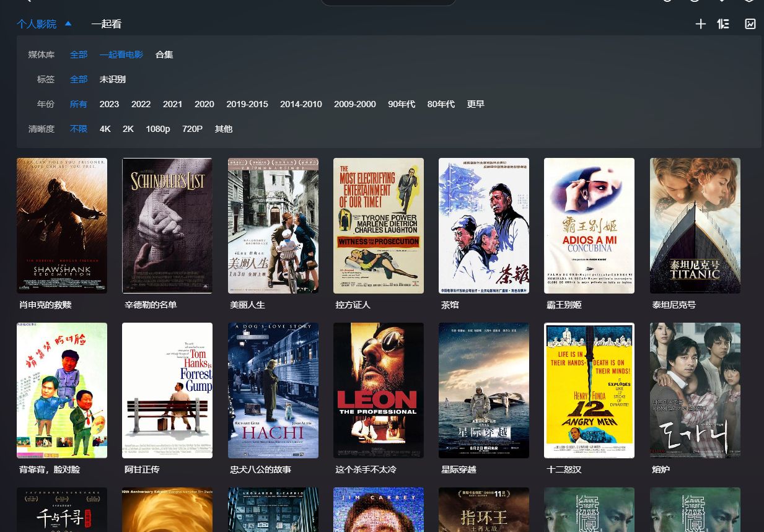Image resolution: width=764 pixels, height=532 pixels.
Task: Click the title 茶馆
Action: [450, 305]
